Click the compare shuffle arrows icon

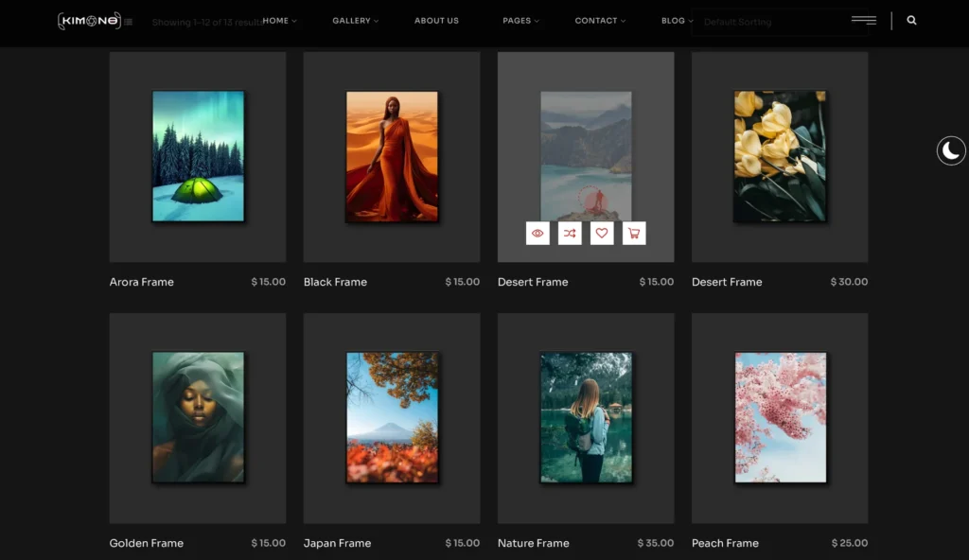(x=570, y=233)
